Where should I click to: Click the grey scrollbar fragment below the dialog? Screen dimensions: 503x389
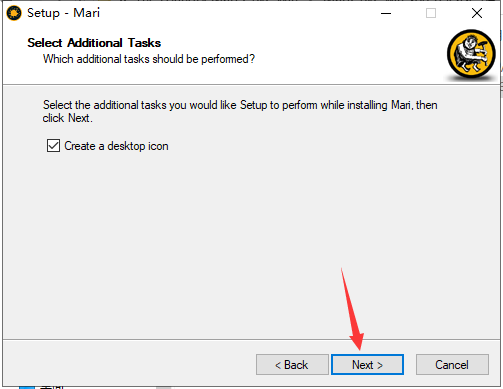164,388
